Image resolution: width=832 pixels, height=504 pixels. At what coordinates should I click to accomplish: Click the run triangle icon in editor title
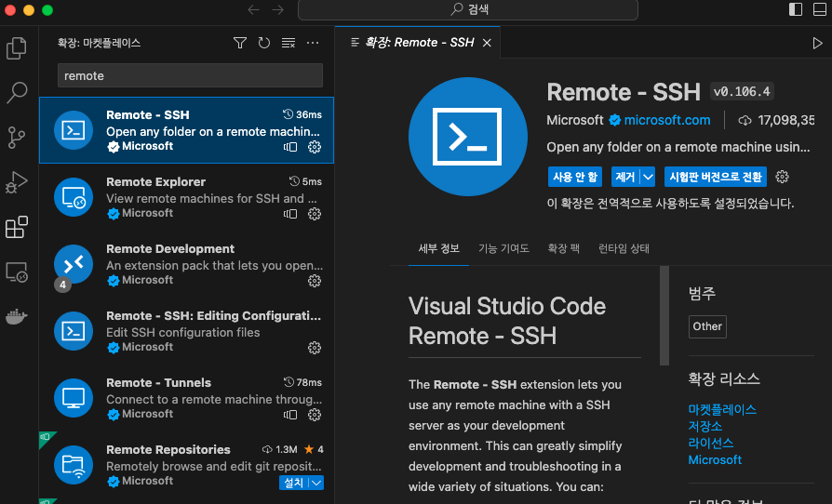(x=817, y=43)
